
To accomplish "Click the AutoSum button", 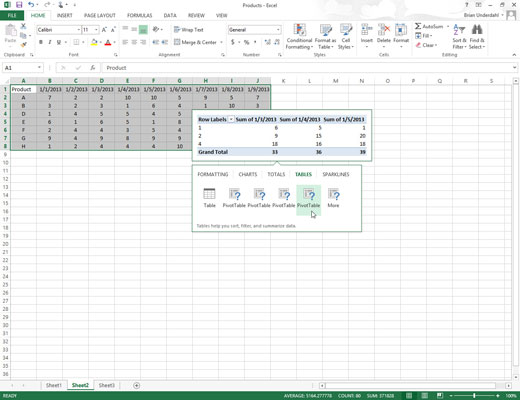I will (429, 26).
